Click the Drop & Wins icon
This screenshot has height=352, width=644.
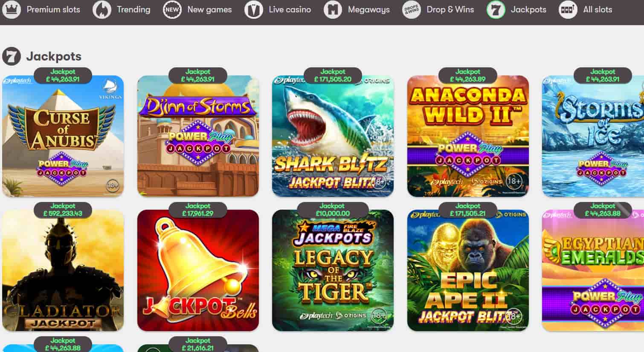pyautogui.click(x=412, y=9)
